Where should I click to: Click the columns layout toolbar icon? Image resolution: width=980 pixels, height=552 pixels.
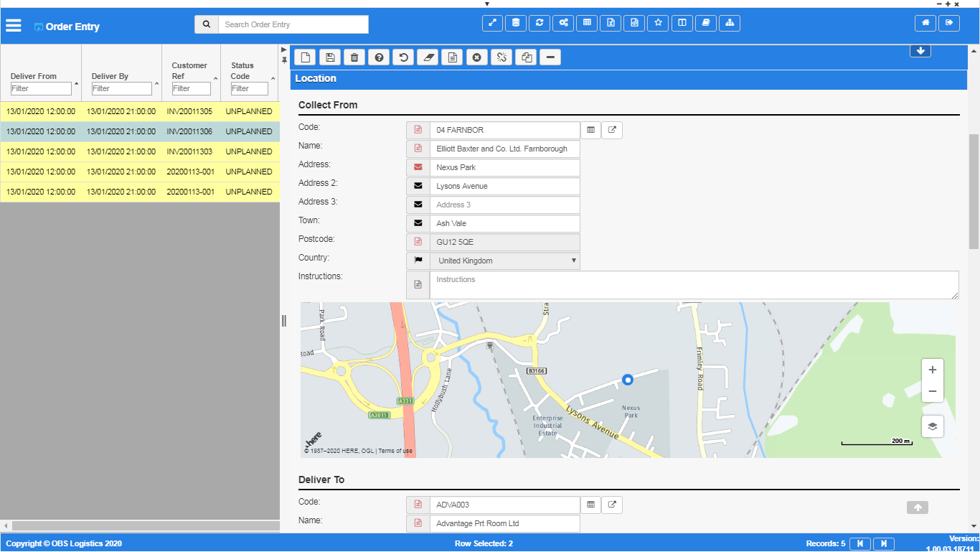coord(682,23)
